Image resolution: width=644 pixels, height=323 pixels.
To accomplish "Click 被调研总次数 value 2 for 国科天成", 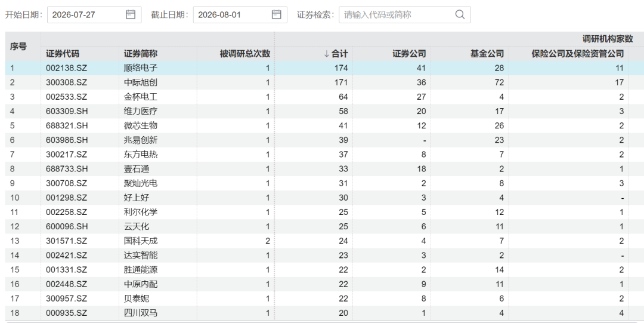I will click(x=268, y=241).
